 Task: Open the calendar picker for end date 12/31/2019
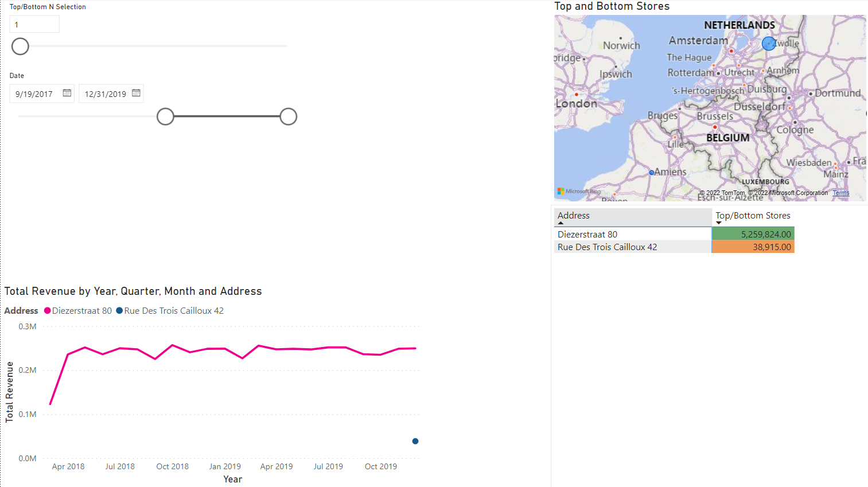(136, 93)
